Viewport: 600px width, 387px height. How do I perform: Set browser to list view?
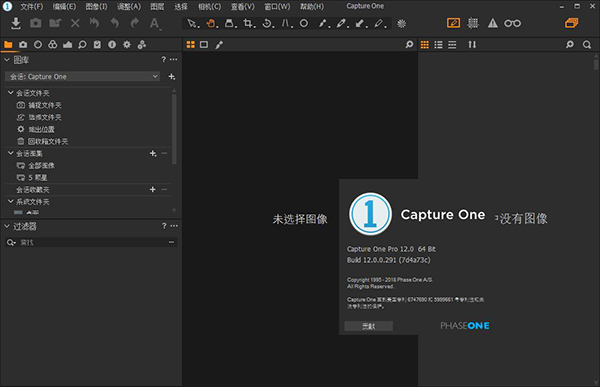[439, 45]
